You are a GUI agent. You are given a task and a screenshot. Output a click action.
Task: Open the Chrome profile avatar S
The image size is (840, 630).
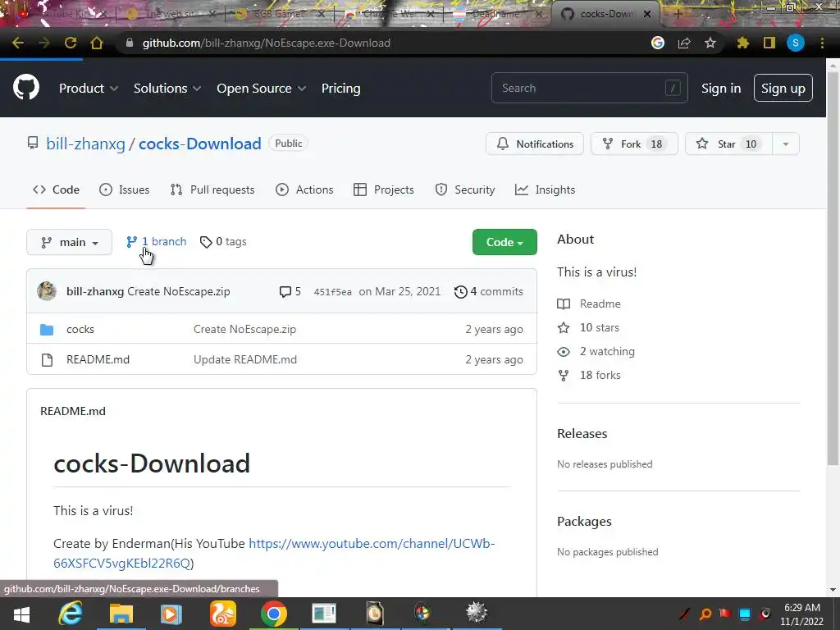tap(796, 43)
